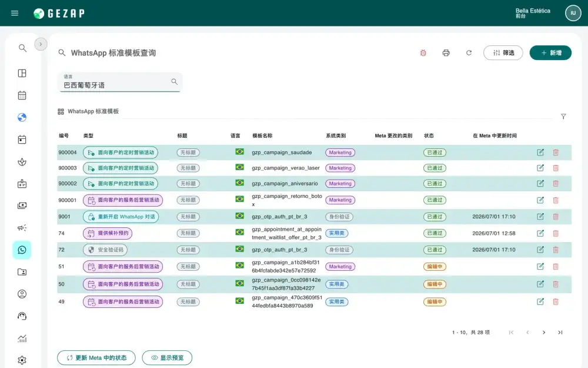This screenshot has width=588, height=368.
Task: Select the WhatsApp icon in sidebar
Action: pos(22,250)
